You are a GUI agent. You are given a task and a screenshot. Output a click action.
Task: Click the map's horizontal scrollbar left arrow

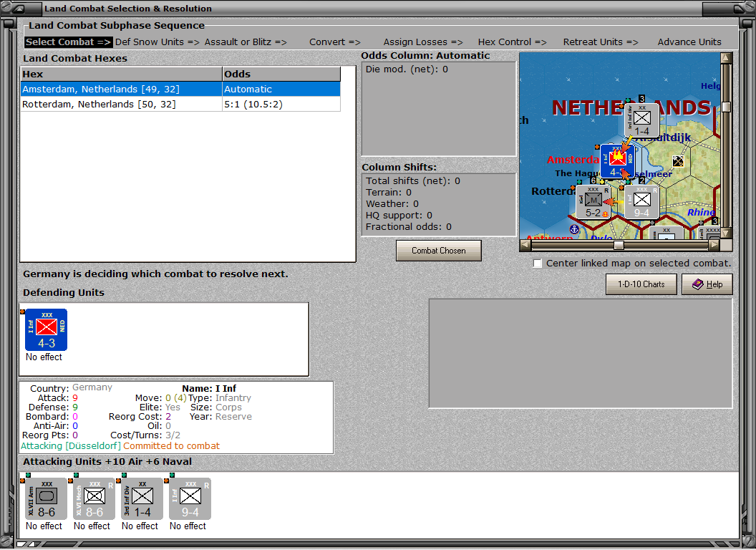pos(525,245)
